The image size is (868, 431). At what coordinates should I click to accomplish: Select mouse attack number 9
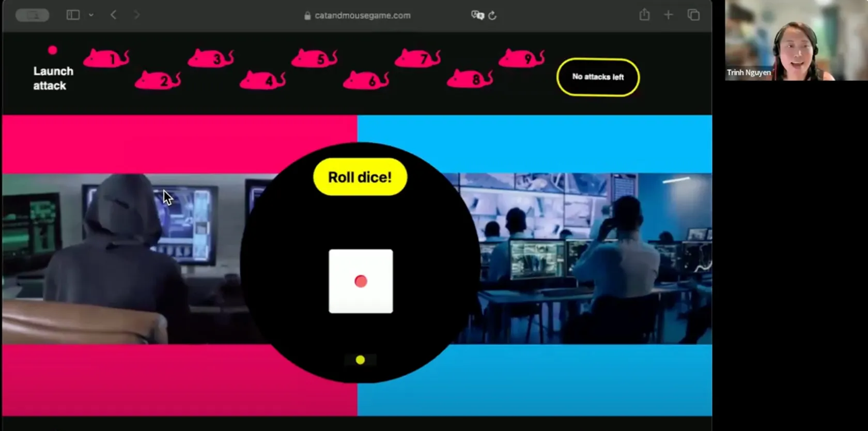(522, 58)
